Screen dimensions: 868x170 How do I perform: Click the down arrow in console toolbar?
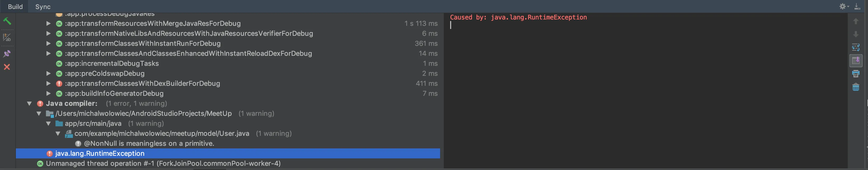pyautogui.click(x=856, y=34)
